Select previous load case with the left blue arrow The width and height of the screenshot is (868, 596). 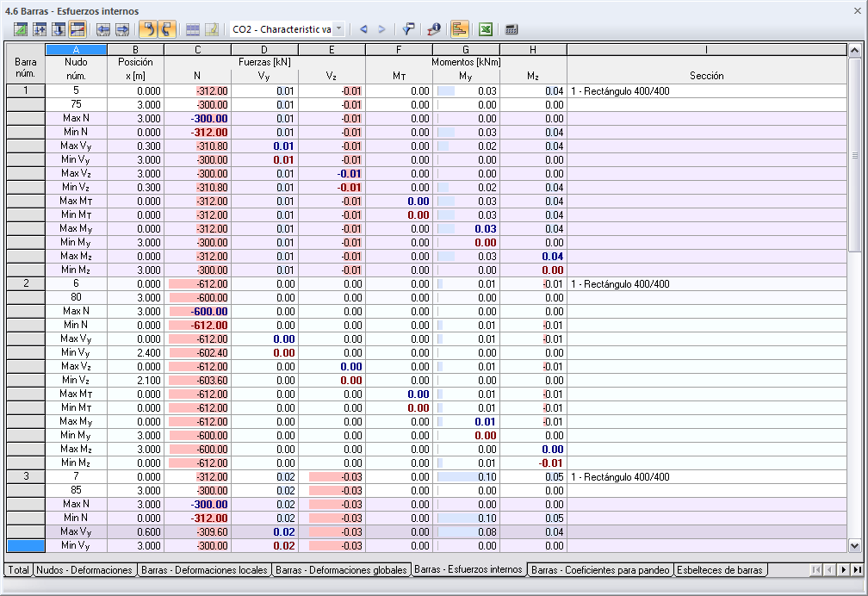click(364, 28)
